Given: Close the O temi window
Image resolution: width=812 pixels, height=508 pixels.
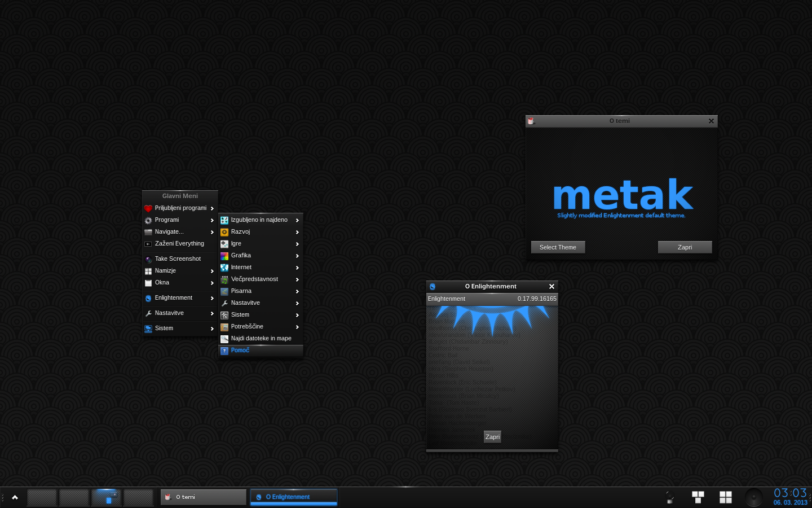Looking at the screenshot, I should click(x=711, y=121).
